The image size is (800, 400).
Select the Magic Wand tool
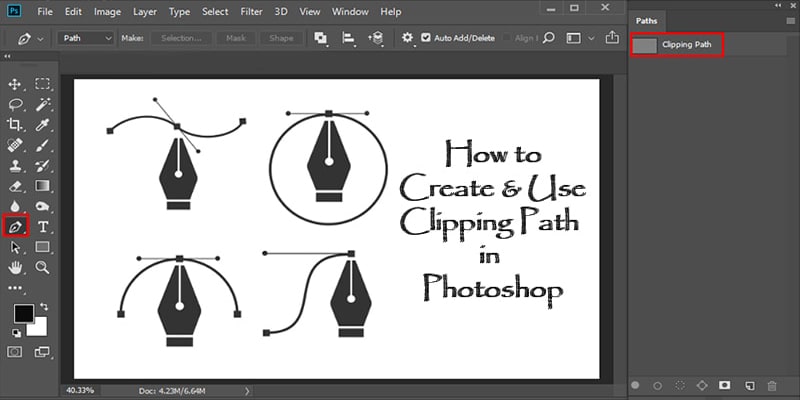click(43, 105)
